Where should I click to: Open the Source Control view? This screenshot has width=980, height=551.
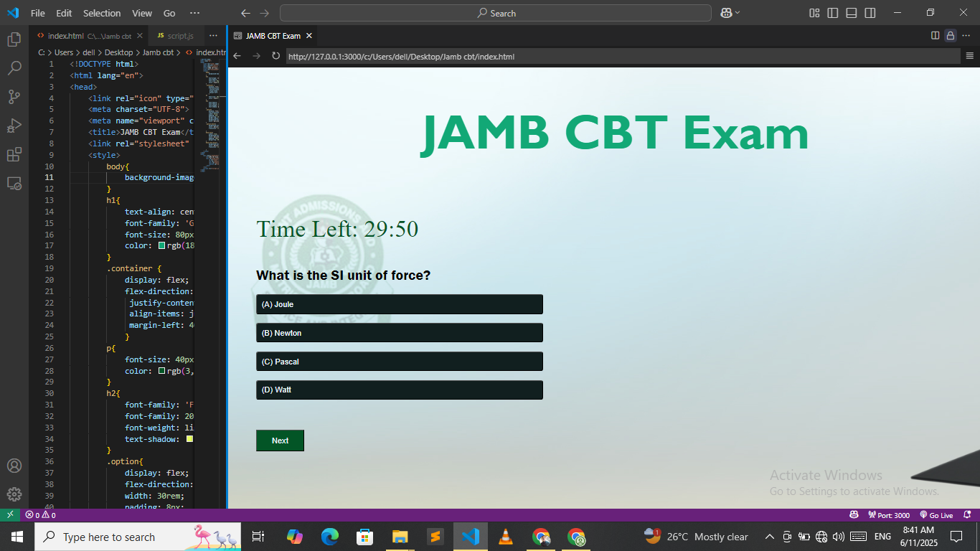point(14,97)
